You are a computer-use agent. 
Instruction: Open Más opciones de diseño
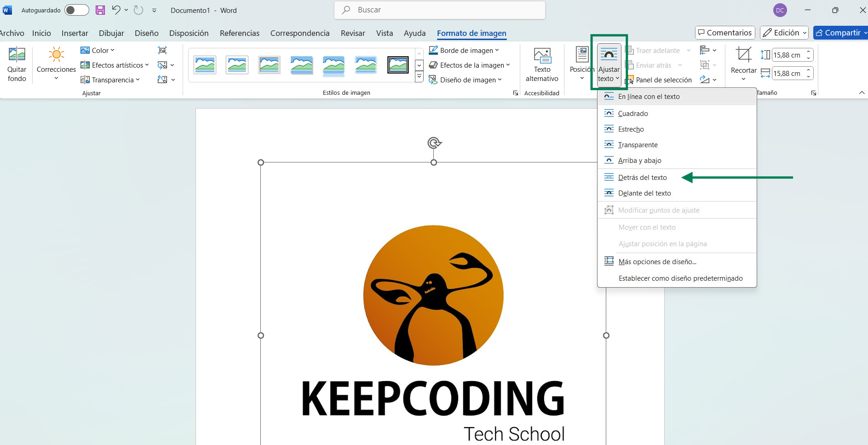[657, 261]
